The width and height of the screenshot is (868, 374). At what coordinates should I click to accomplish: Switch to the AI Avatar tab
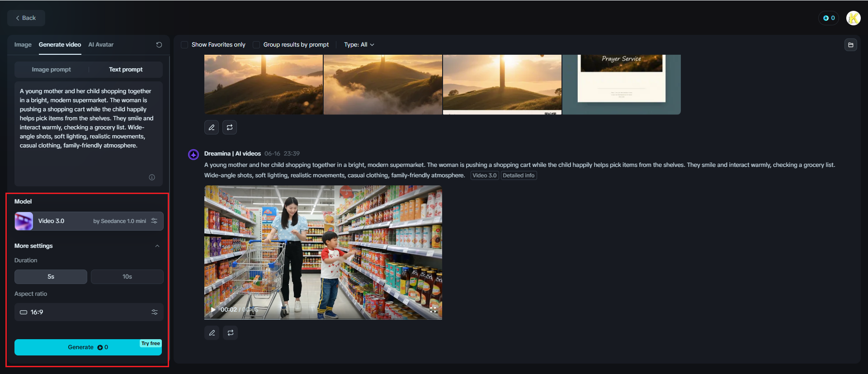coord(101,45)
